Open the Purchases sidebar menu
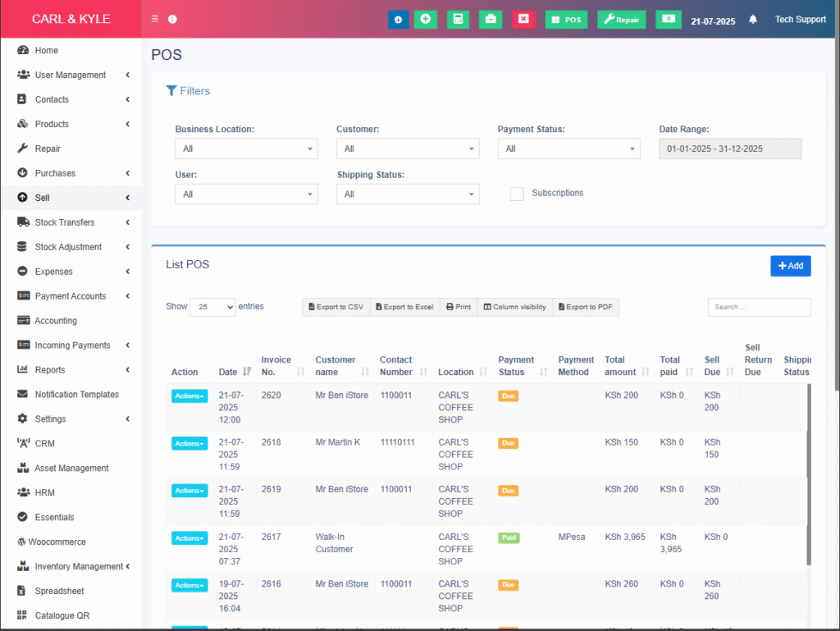The width and height of the screenshot is (840, 631). [72, 173]
